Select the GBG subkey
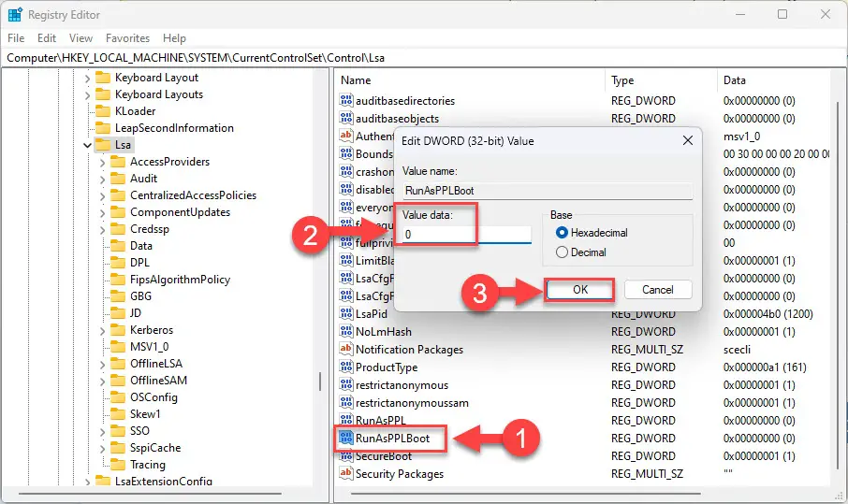848x504 pixels. [140, 296]
